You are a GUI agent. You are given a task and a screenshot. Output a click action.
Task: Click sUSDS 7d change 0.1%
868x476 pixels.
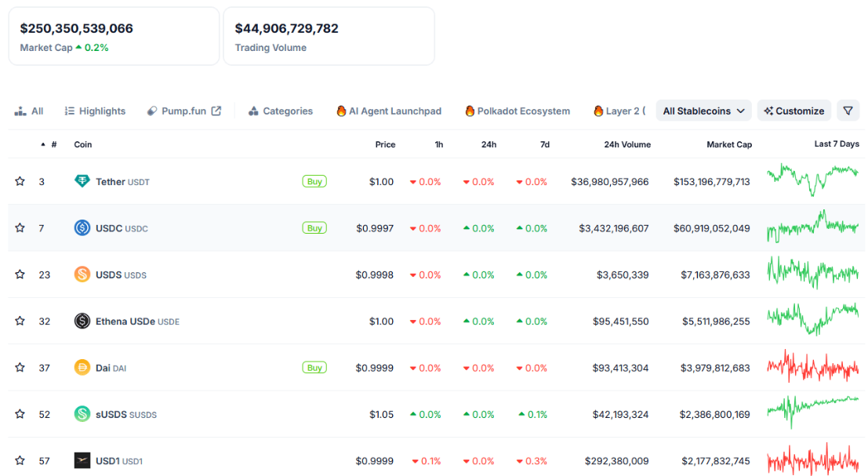click(532, 414)
